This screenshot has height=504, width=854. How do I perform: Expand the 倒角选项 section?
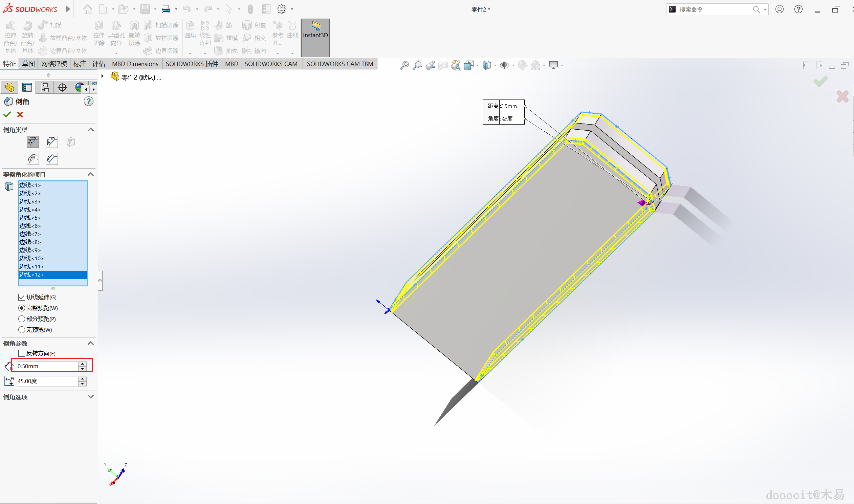[90, 397]
